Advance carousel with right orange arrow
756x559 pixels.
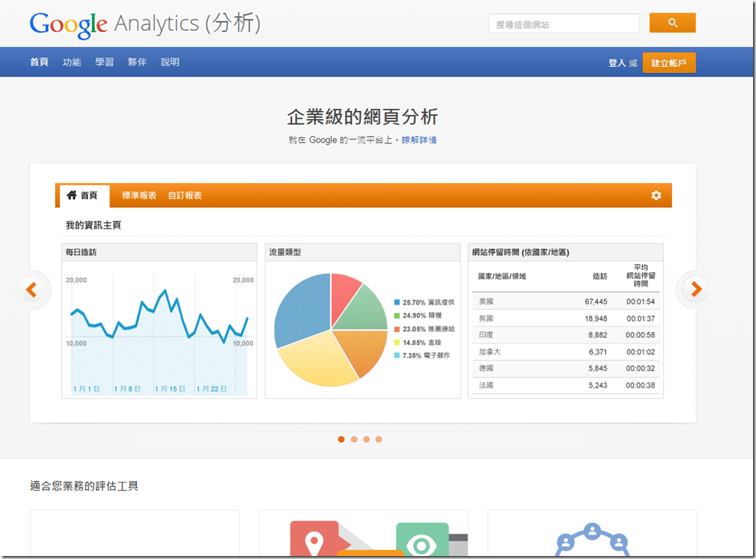696,289
